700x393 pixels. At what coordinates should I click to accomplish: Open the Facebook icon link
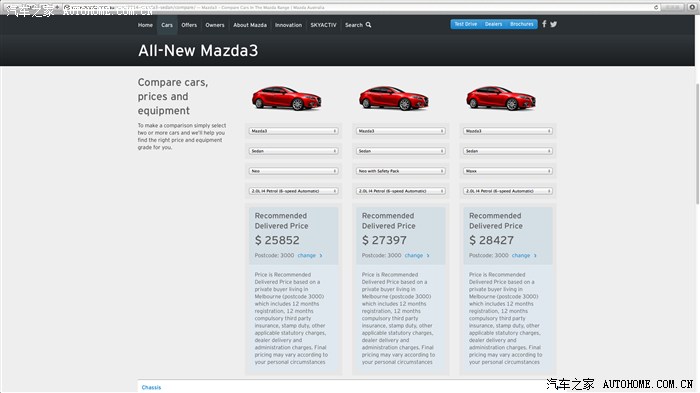click(544, 24)
